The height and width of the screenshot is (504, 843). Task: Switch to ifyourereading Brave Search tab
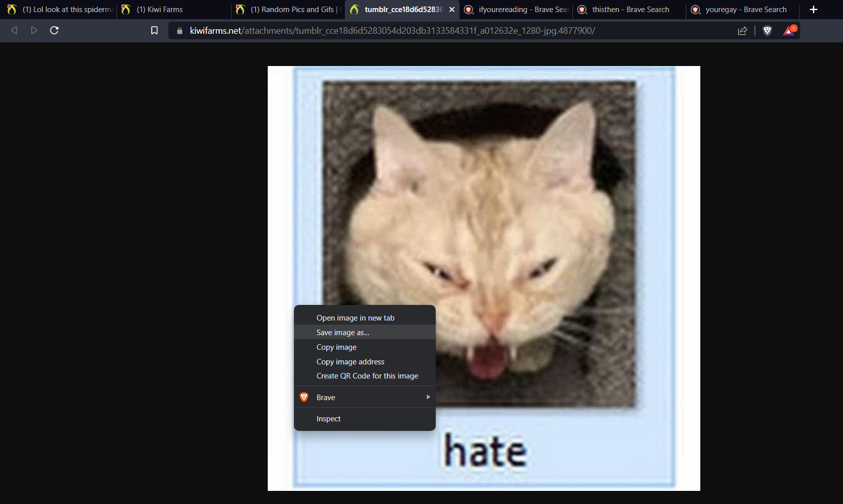[x=516, y=10]
